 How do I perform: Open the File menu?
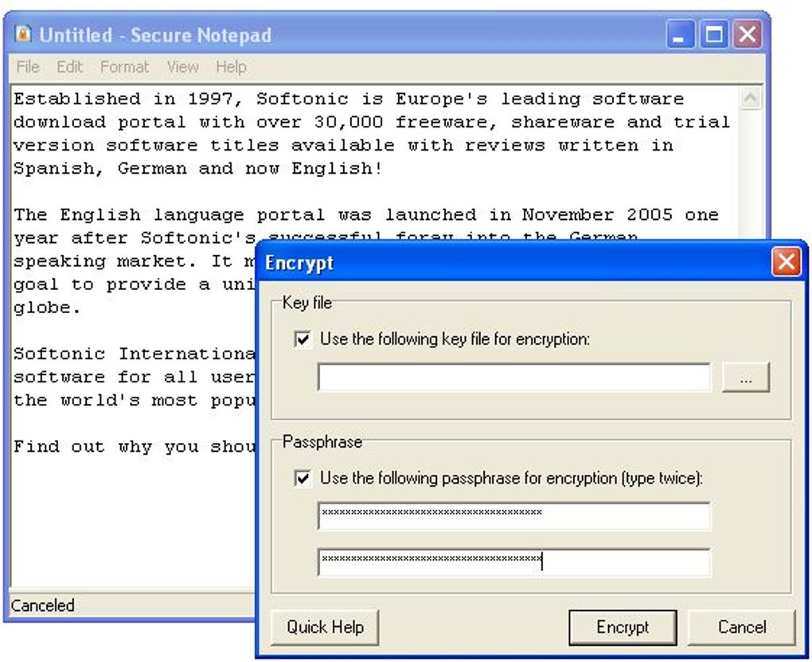27,67
